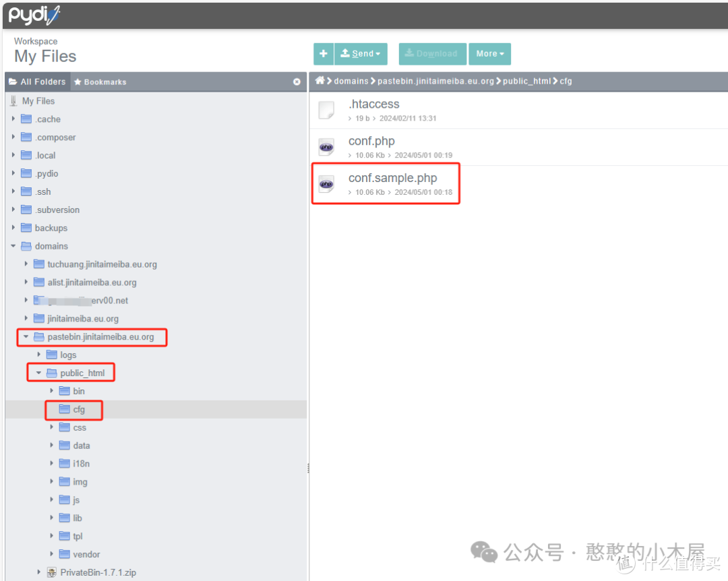Click the conf.sample.php PHP file icon
The height and width of the screenshot is (581, 728).
[326, 185]
